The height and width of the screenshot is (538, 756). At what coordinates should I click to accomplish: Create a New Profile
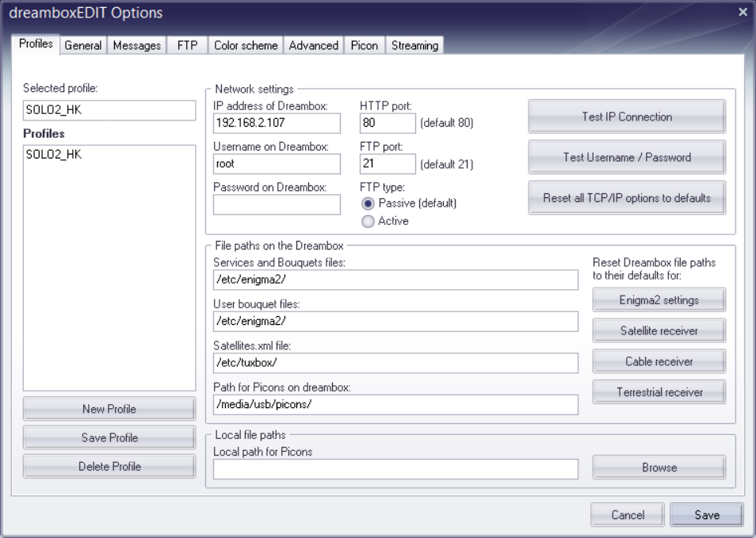109,409
